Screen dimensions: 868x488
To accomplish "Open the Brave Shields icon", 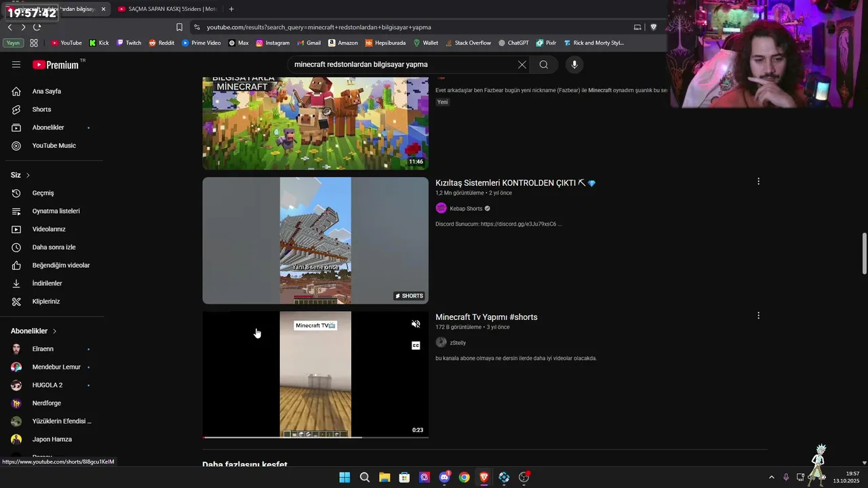I will tap(654, 27).
